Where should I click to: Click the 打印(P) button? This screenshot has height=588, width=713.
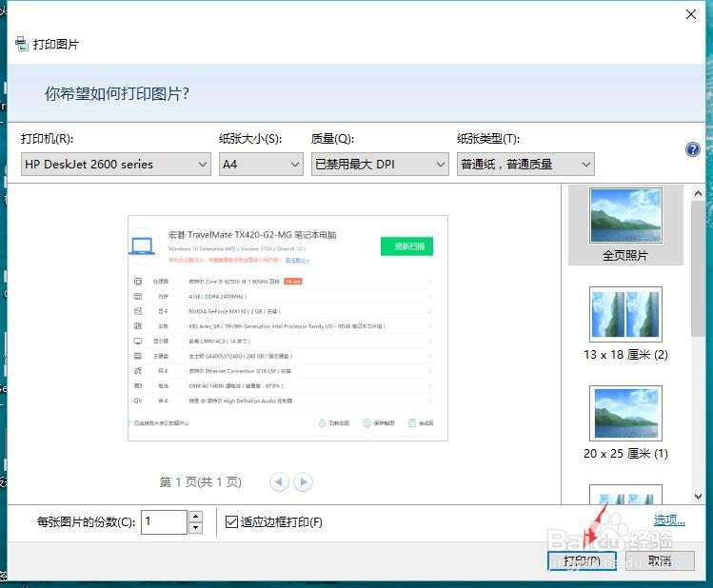(582, 560)
